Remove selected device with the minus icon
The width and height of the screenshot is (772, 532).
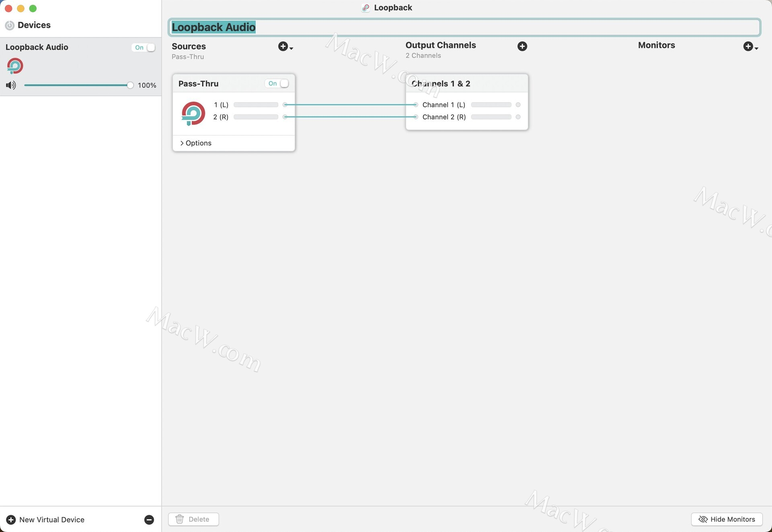149,520
